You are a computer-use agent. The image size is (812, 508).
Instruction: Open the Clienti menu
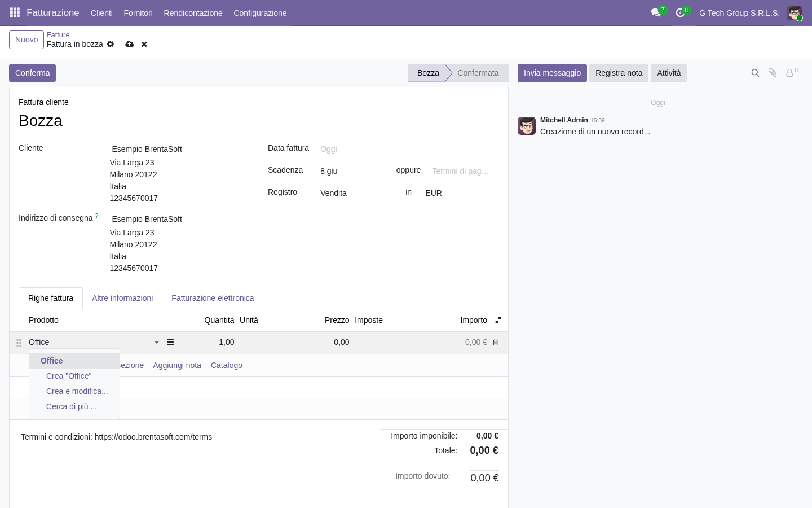click(x=101, y=13)
